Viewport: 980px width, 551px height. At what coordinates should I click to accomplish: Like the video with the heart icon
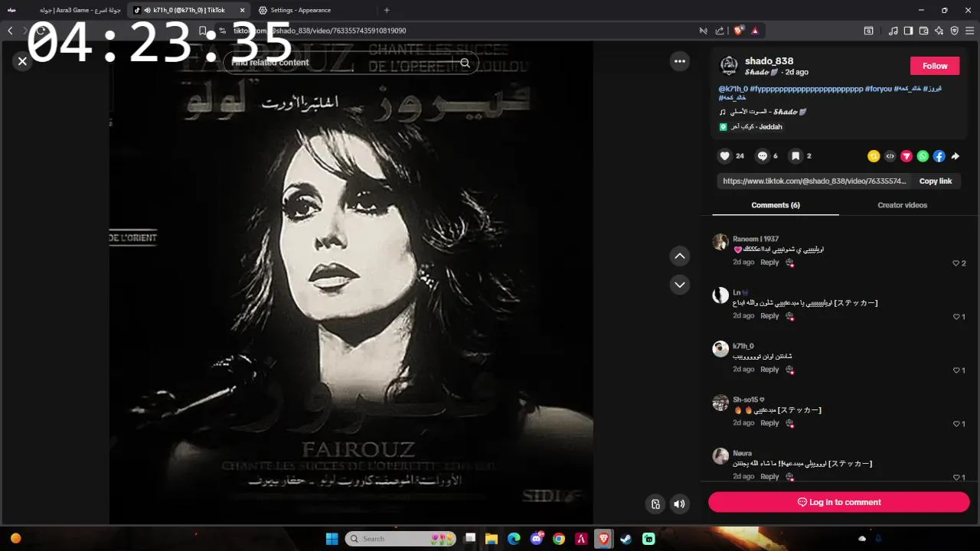click(724, 156)
